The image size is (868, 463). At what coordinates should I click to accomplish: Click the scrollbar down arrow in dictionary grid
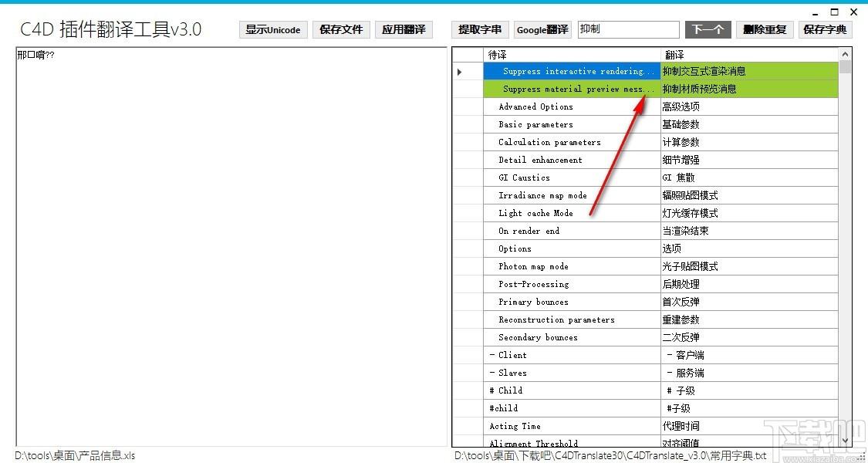pos(845,441)
